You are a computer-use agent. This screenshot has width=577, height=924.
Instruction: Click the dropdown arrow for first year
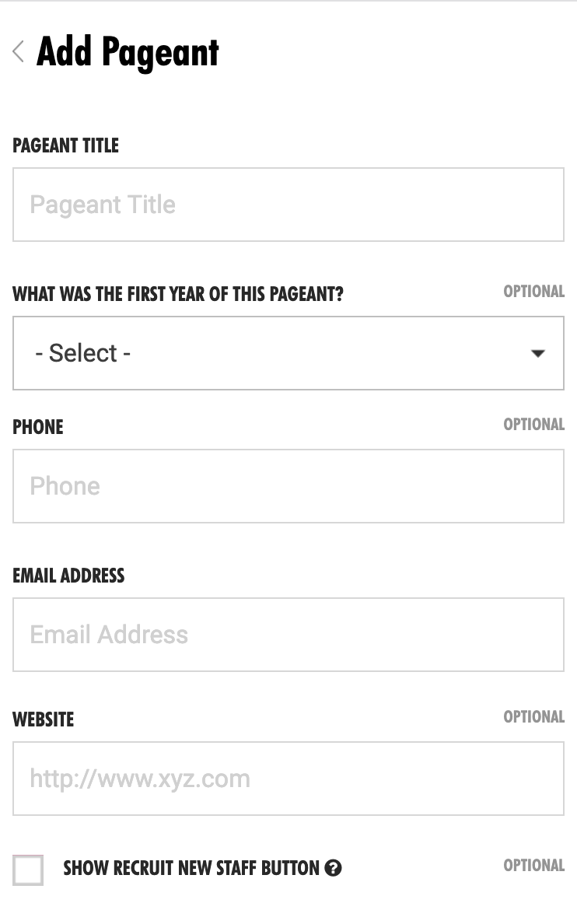point(537,353)
